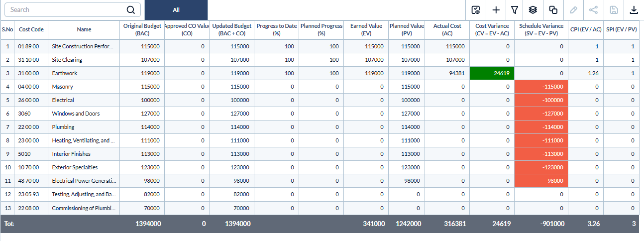
Task: Click the Earned Value (EV) column header
Action: point(366,29)
